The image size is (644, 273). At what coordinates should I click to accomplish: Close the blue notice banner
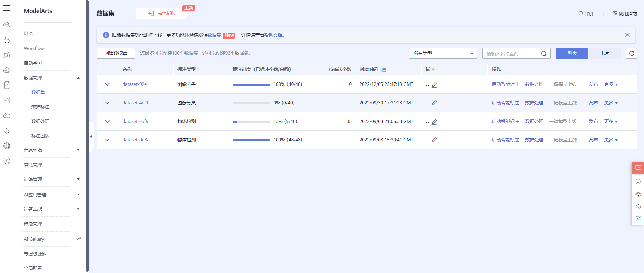tap(627, 35)
